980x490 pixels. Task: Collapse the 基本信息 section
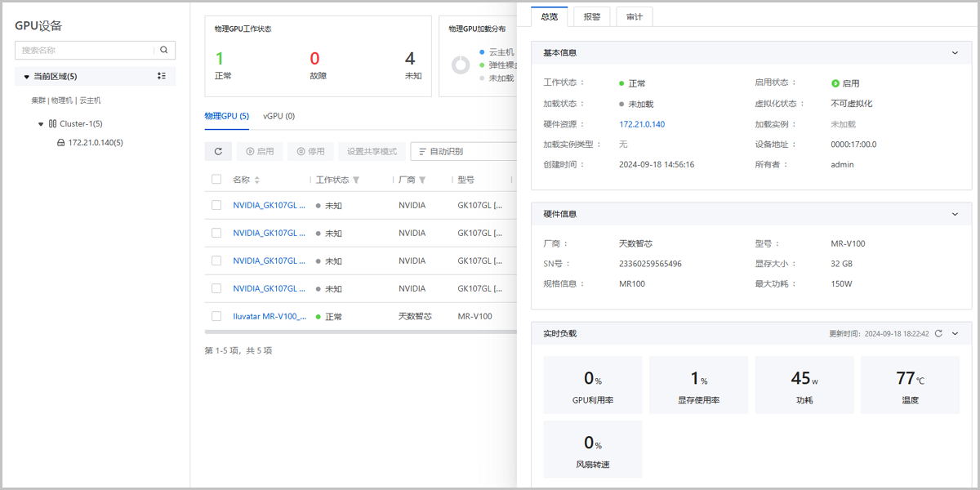point(955,52)
